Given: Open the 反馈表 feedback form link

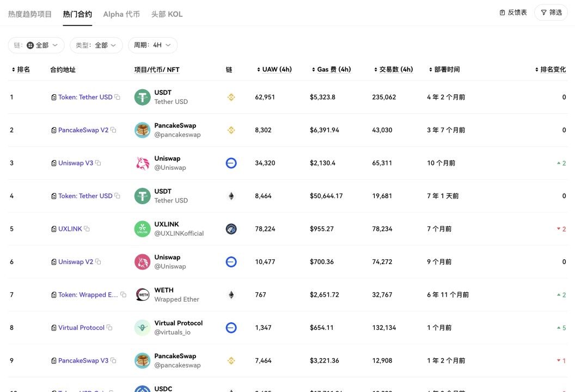Looking at the screenshot, I should [x=513, y=13].
